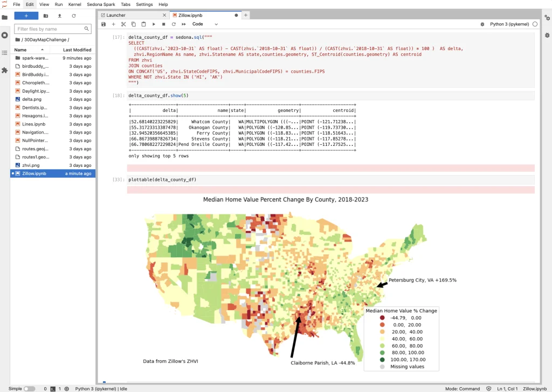Save the notebook with the disk icon
Image resolution: width=552 pixels, height=392 pixels.
tap(103, 24)
